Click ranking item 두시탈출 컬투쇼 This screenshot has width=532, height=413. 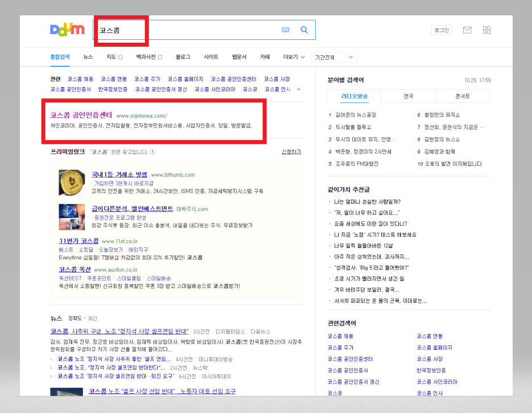[x=353, y=127]
